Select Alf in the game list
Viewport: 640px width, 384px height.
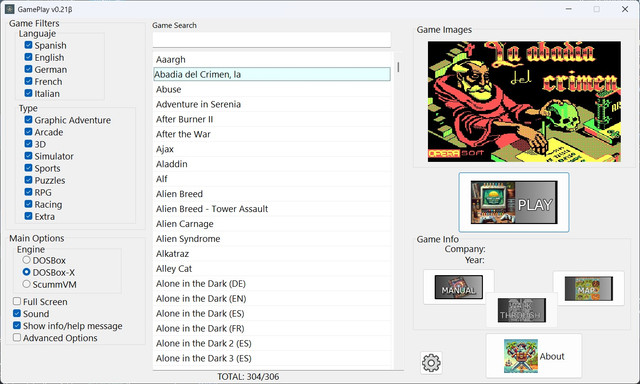(272, 179)
